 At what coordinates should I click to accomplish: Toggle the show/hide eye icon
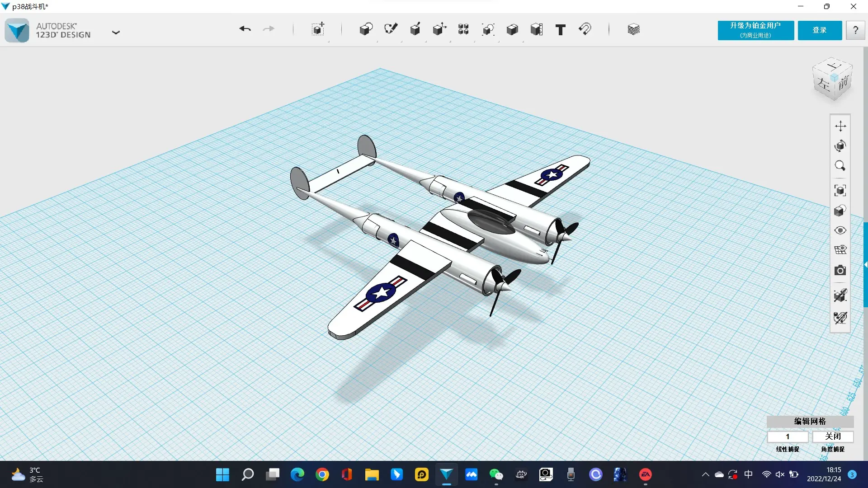pos(840,230)
